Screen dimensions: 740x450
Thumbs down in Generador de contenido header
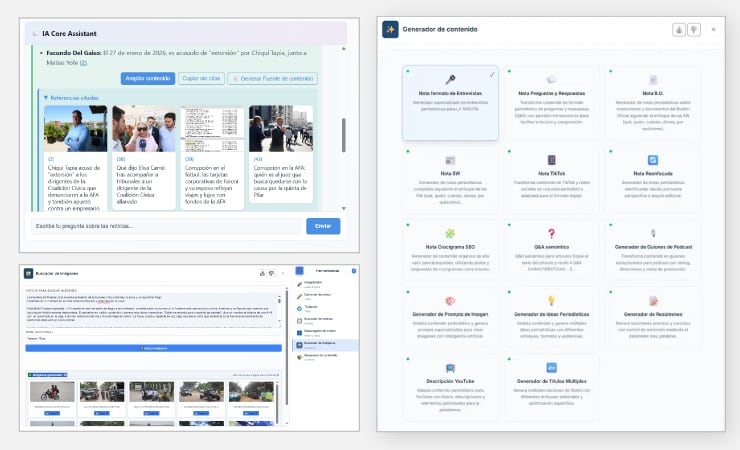pyautogui.click(x=694, y=30)
